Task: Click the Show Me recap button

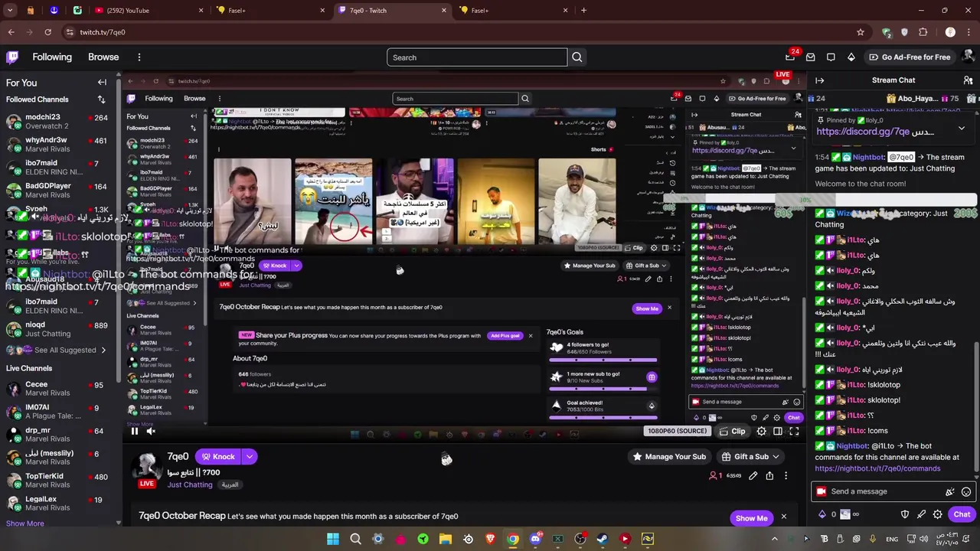Action: click(751, 518)
